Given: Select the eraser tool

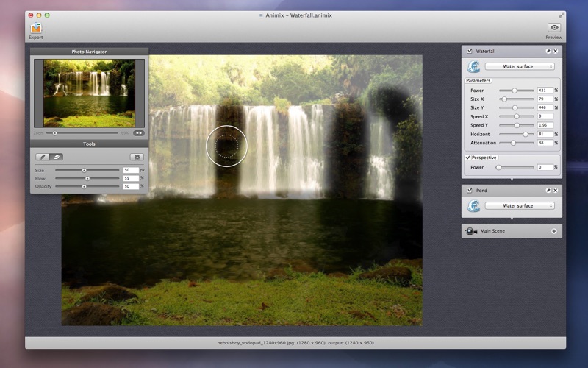Looking at the screenshot, I should pyautogui.click(x=57, y=157).
